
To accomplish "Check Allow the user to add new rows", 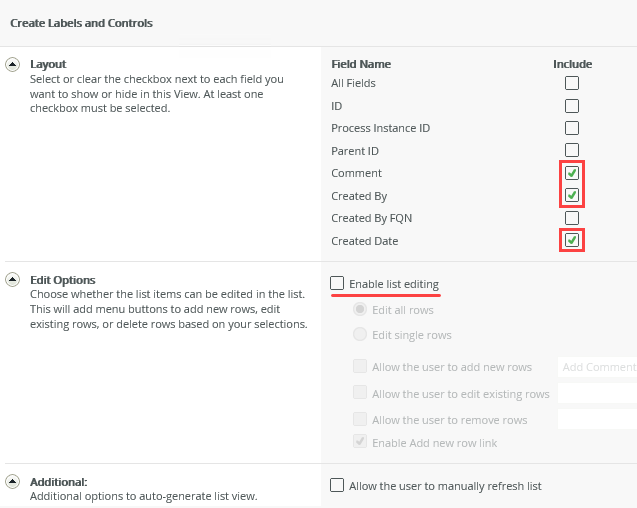I will tap(360, 367).
